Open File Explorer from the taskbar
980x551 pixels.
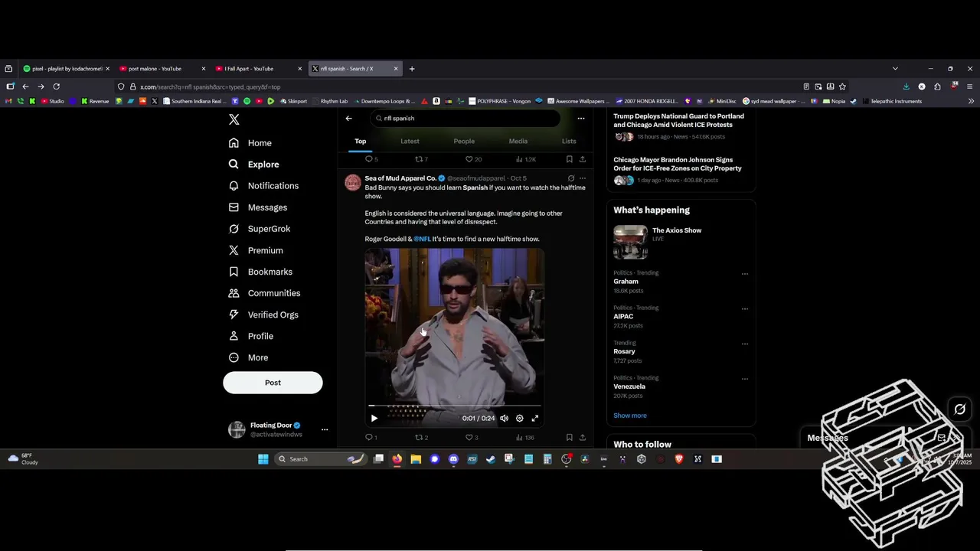point(416,459)
